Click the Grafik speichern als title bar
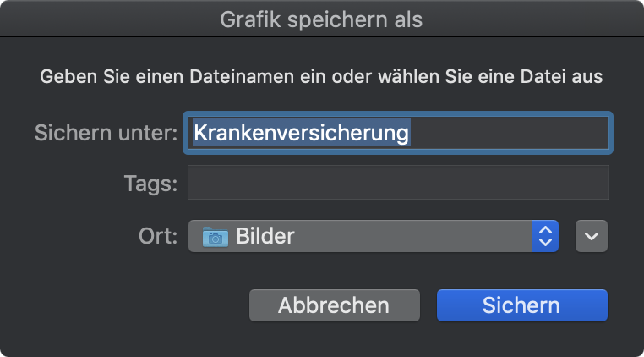Viewport: 644px width, 357px height. (x=322, y=19)
